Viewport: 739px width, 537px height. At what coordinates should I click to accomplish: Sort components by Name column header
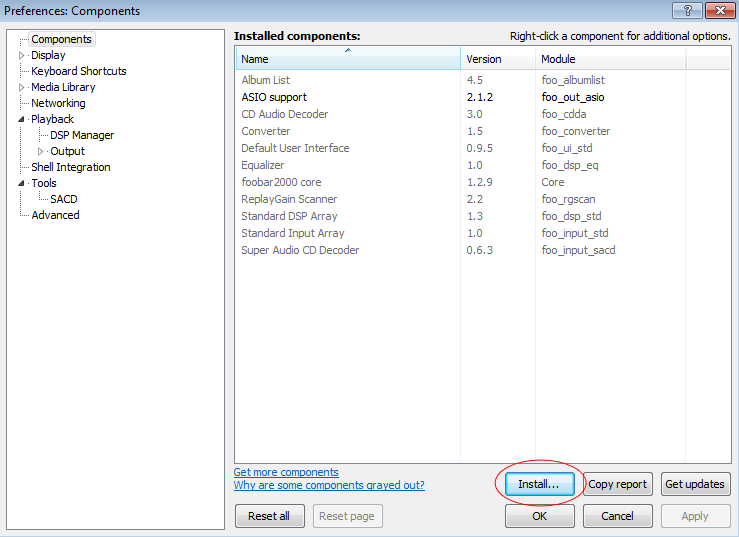pos(347,59)
